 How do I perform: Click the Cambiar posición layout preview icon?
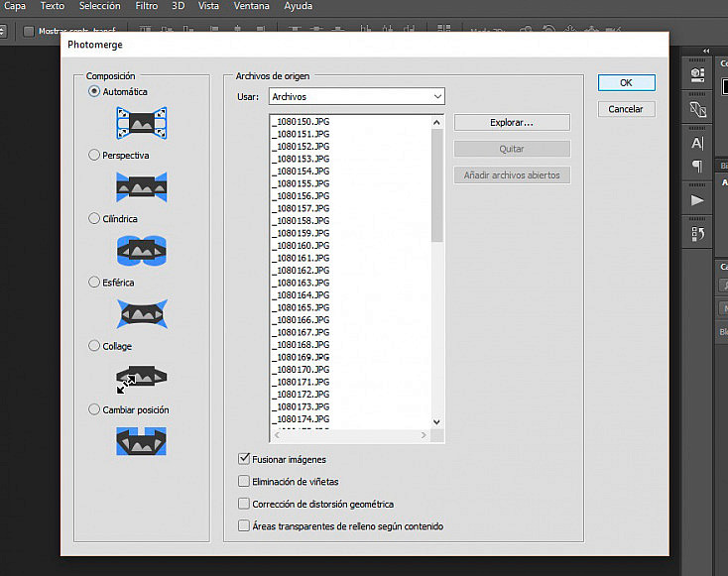tap(142, 441)
